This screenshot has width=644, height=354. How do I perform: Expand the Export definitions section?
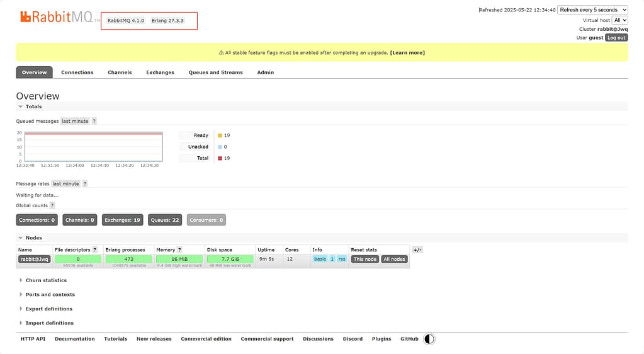(48, 309)
